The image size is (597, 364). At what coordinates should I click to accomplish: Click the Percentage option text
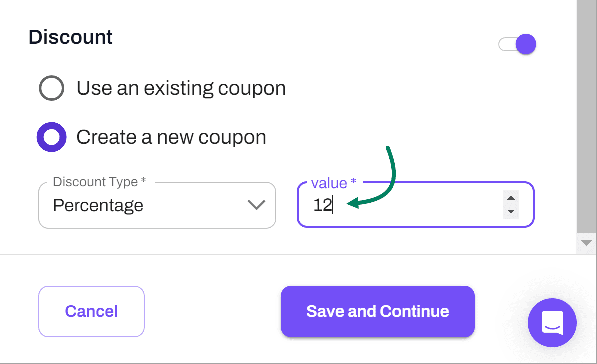pos(98,205)
